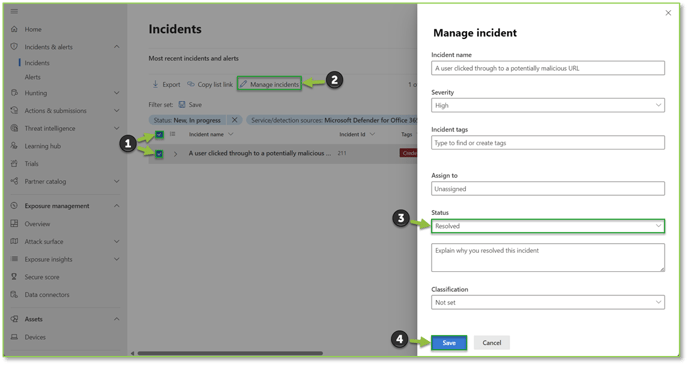Image resolution: width=688 pixels, height=365 pixels.
Task: Click the Hunting sidebar icon
Action: coord(14,93)
